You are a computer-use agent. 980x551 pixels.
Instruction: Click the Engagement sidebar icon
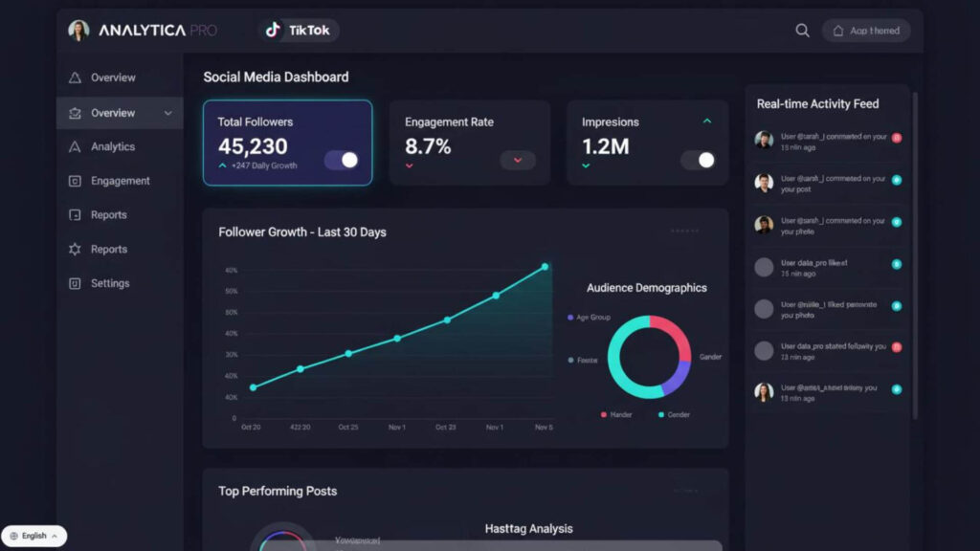pyautogui.click(x=75, y=181)
